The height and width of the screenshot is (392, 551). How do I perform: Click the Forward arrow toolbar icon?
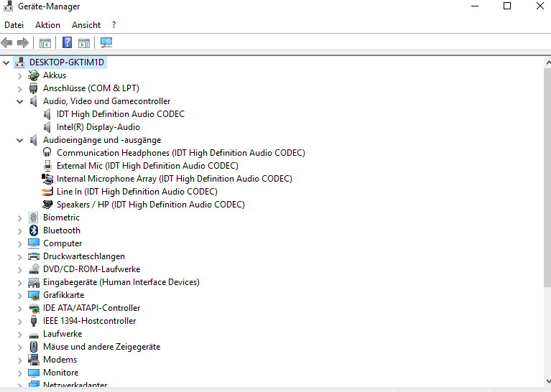tap(23, 43)
